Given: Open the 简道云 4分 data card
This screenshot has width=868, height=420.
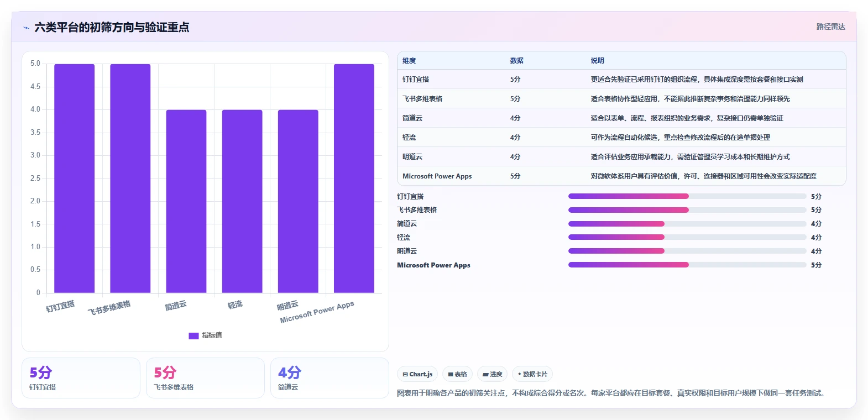Looking at the screenshot, I should [x=330, y=378].
